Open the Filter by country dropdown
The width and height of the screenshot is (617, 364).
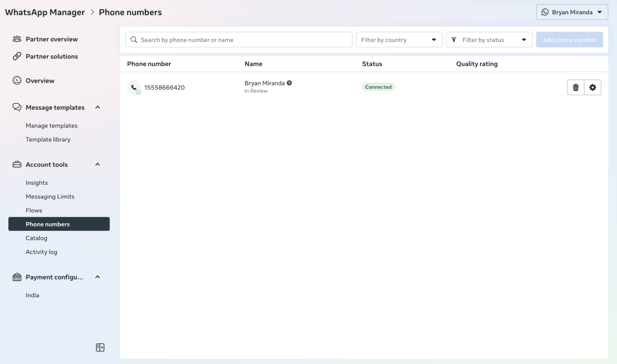point(399,40)
